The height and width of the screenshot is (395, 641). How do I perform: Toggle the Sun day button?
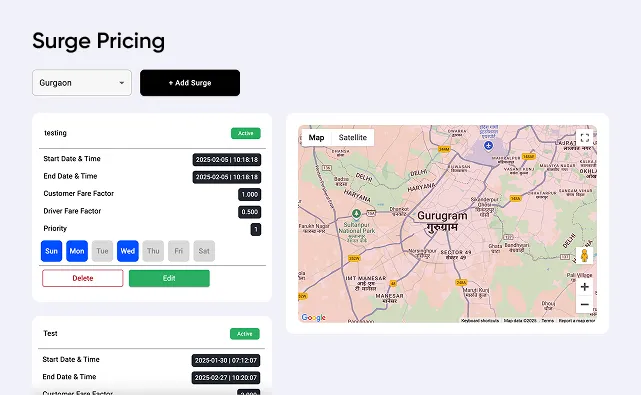[52, 251]
